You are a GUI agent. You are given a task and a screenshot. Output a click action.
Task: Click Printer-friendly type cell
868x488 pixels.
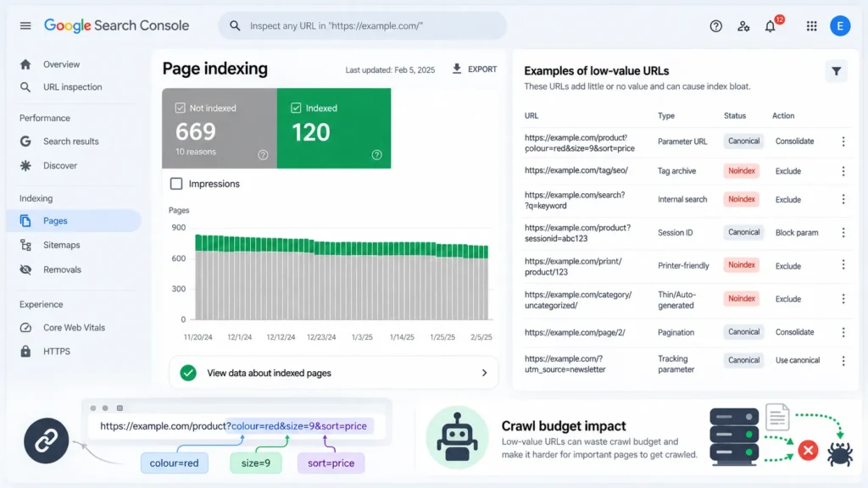[x=683, y=265]
